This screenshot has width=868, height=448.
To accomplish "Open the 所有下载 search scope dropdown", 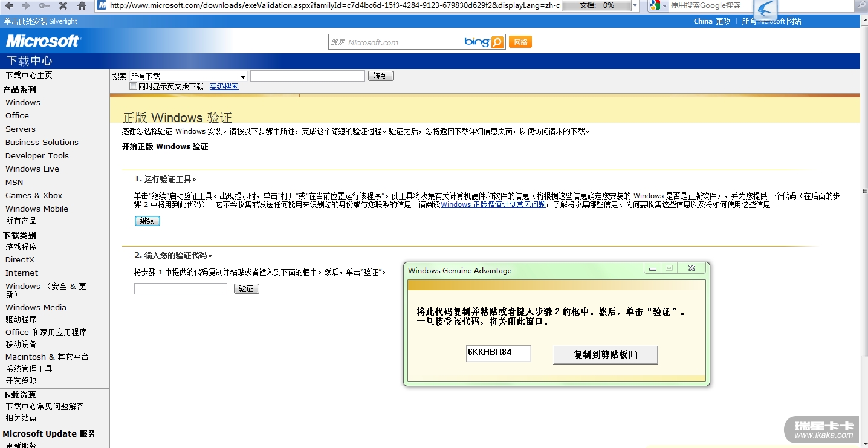I will [188, 76].
